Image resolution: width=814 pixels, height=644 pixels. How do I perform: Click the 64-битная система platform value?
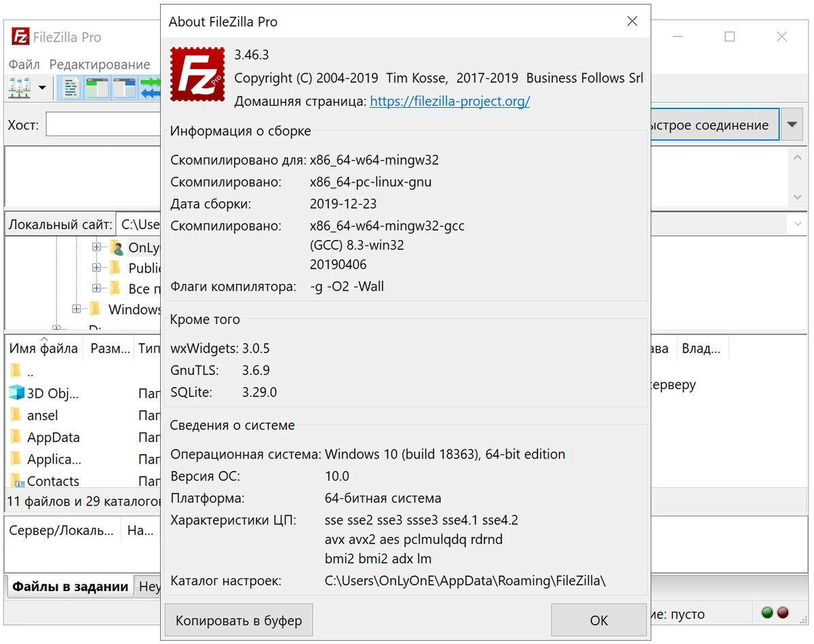383,498
